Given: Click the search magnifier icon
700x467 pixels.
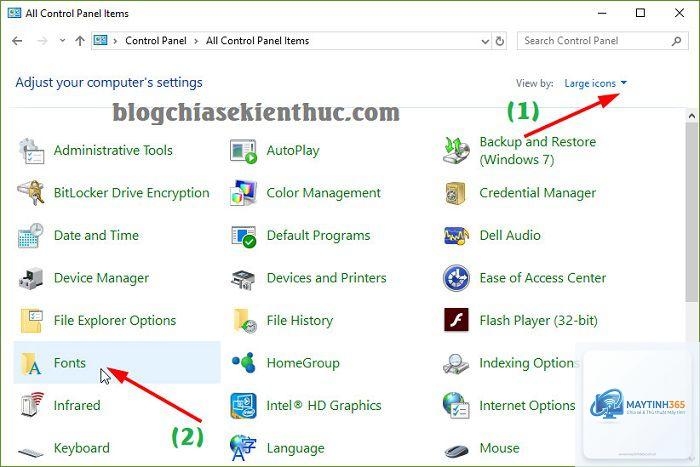Looking at the screenshot, I should coord(676,41).
